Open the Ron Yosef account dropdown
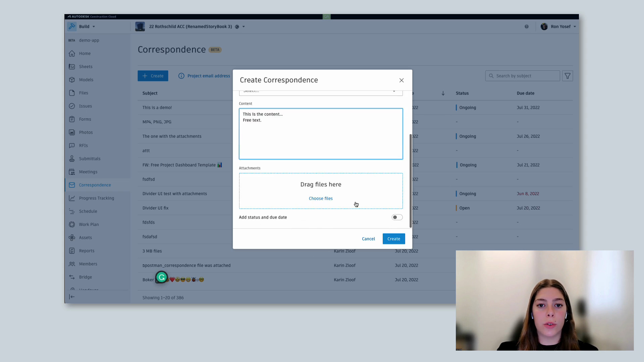Image resolution: width=644 pixels, height=362 pixels. click(x=558, y=26)
